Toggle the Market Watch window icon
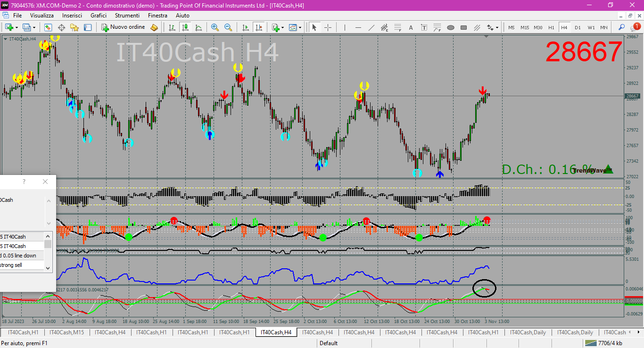Viewport: 644px width, 348px height. point(48,27)
